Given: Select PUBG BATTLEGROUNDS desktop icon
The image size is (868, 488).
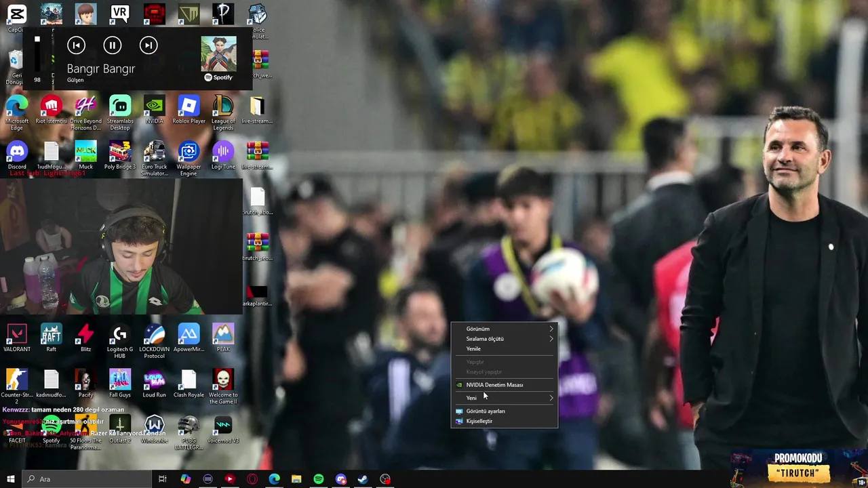Looking at the screenshot, I should pyautogui.click(x=189, y=432).
